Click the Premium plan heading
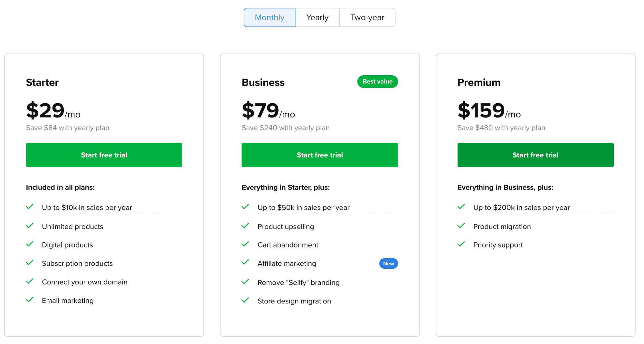This screenshot has height=344, width=644. click(479, 82)
